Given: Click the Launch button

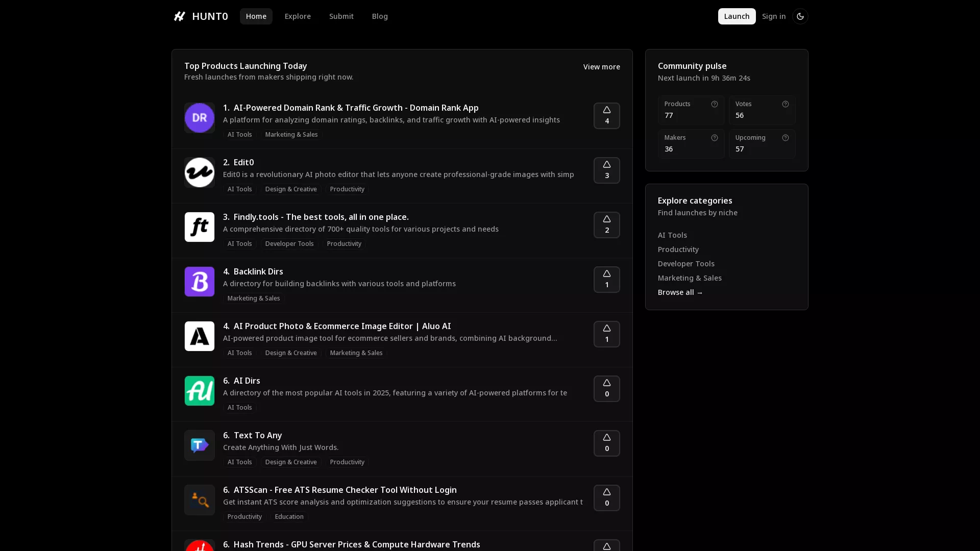Looking at the screenshot, I should [737, 16].
